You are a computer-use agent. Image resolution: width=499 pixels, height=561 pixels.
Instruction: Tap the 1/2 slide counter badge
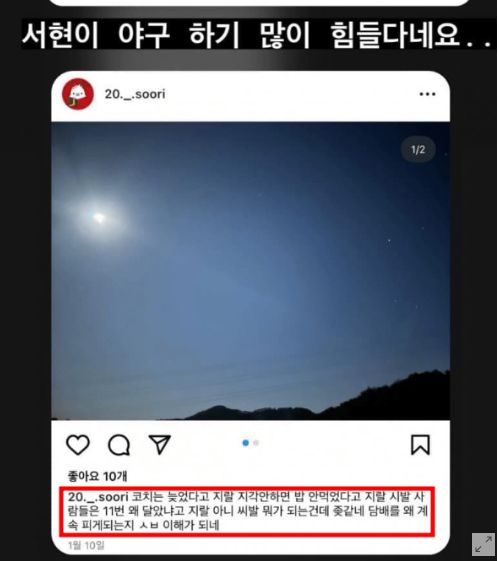tap(418, 150)
